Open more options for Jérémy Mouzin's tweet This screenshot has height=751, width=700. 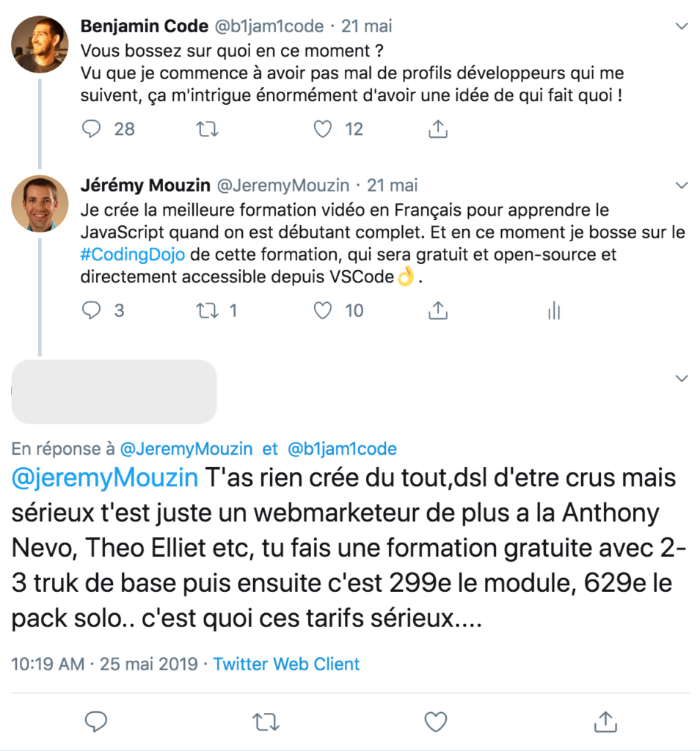point(682,186)
